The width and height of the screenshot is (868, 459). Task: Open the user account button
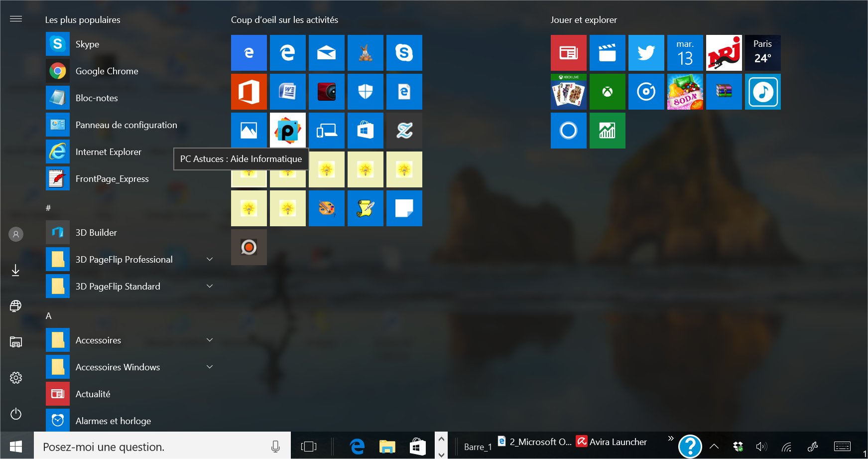point(16,234)
